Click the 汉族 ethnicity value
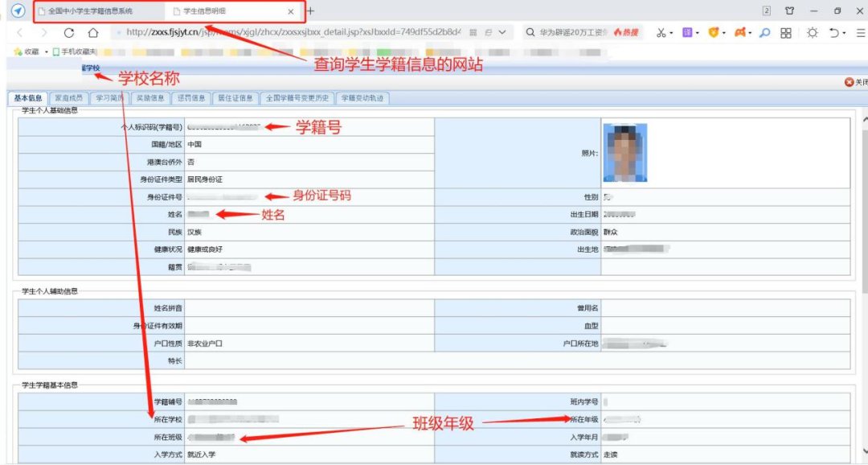The width and height of the screenshot is (868, 465). (194, 232)
